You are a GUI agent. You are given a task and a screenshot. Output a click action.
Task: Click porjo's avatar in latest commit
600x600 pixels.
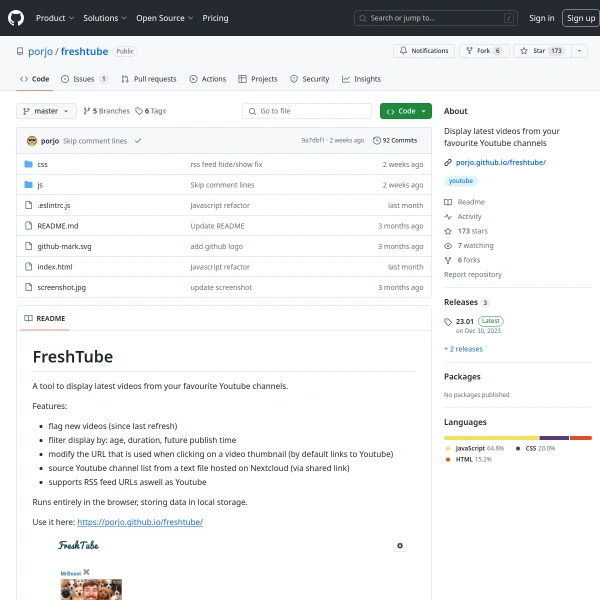tap(32, 141)
